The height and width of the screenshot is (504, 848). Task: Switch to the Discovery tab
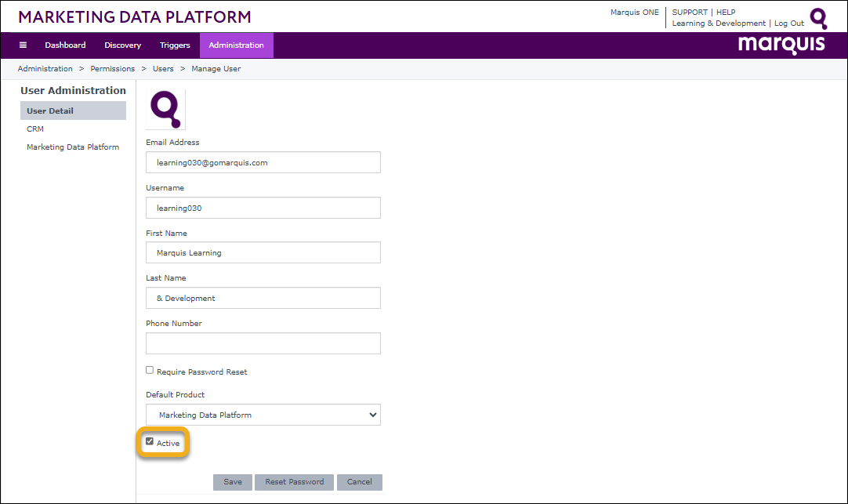[122, 45]
